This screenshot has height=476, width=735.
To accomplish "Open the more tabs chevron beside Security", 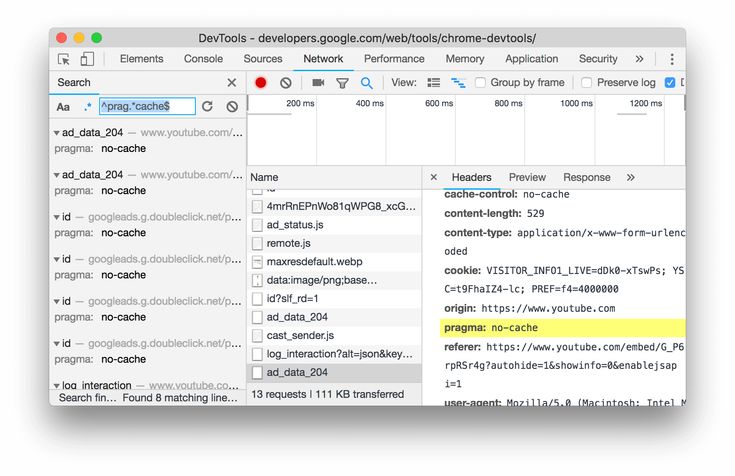I will click(639, 59).
